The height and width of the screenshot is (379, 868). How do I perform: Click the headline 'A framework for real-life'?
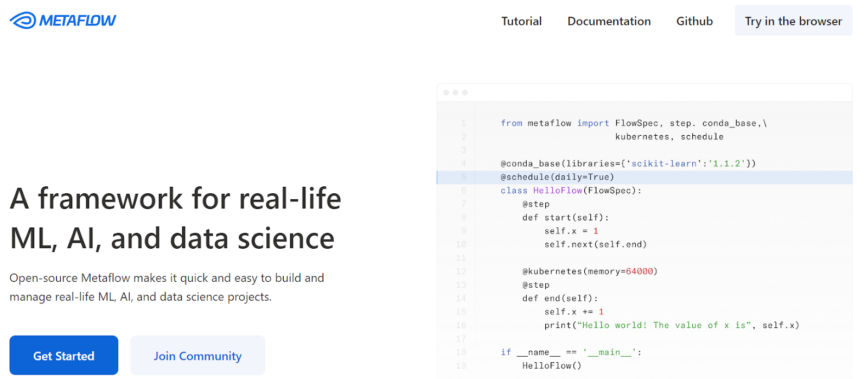coord(175,198)
